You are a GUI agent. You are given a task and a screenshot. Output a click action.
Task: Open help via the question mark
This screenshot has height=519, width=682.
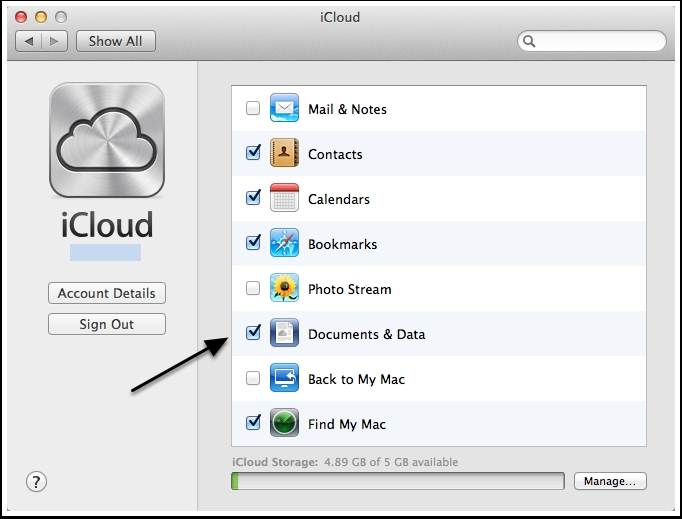coord(36,482)
